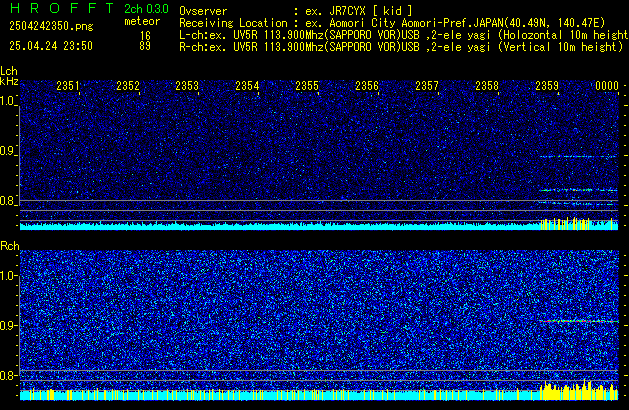The width and height of the screenshot is (629, 410).
Task: Click meteor count value 89
Action: pyautogui.click(x=145, y=46)
